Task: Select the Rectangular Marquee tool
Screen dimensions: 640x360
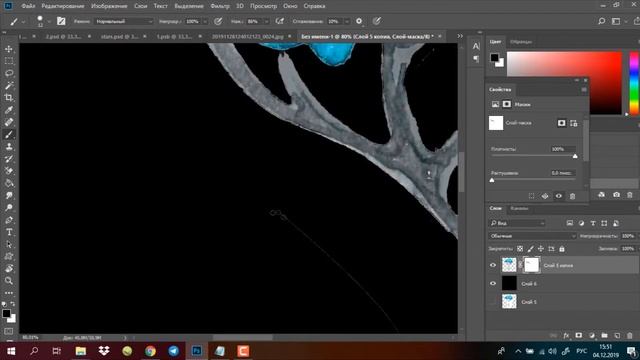Action: click(9, 61)
